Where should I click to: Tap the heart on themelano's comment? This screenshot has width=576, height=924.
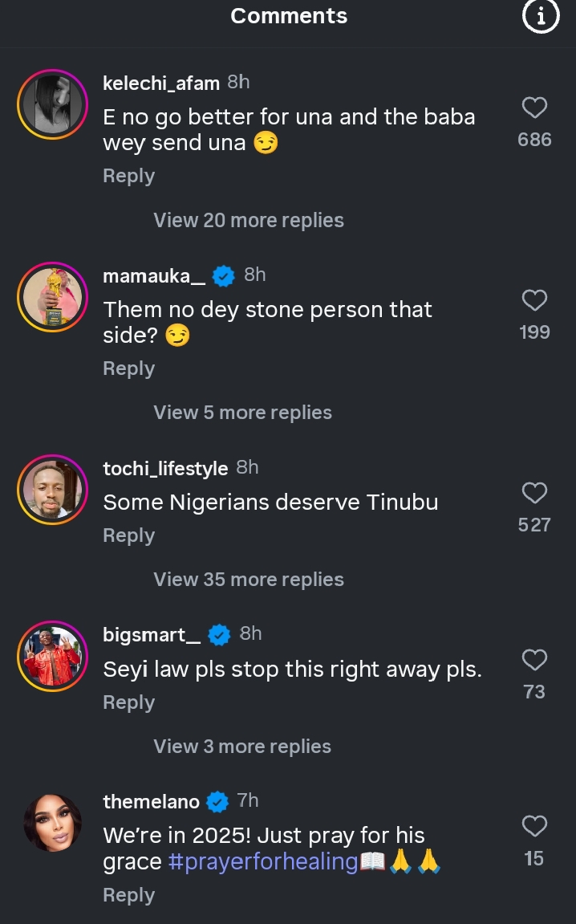click(x=534, y=826)
